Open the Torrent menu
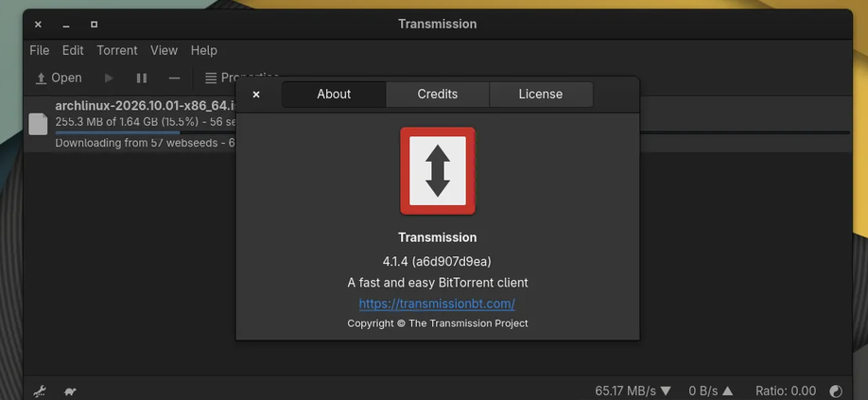This screenshot has width=868, height=400. (x=117, y=50)
